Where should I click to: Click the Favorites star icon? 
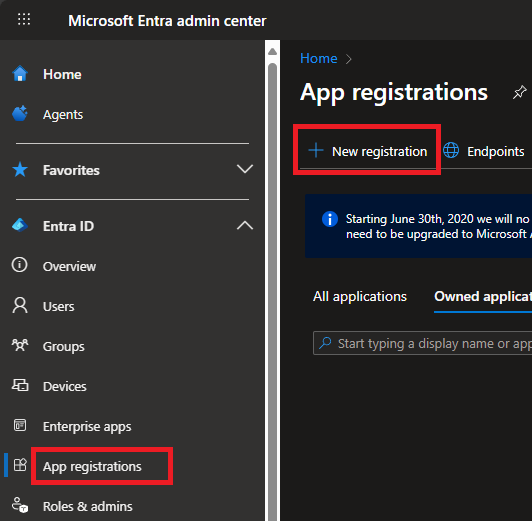pos(20,170)
